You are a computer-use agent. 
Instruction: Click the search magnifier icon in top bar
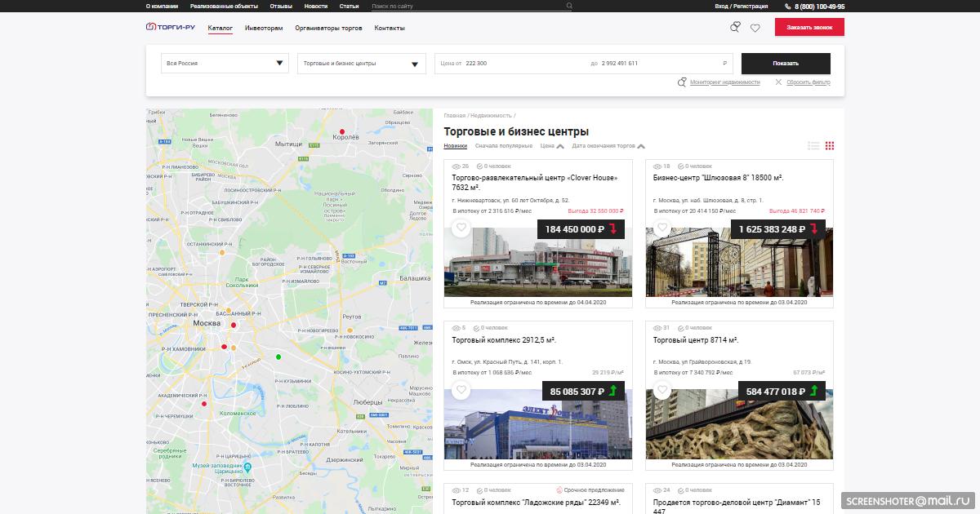coord(570,6)
